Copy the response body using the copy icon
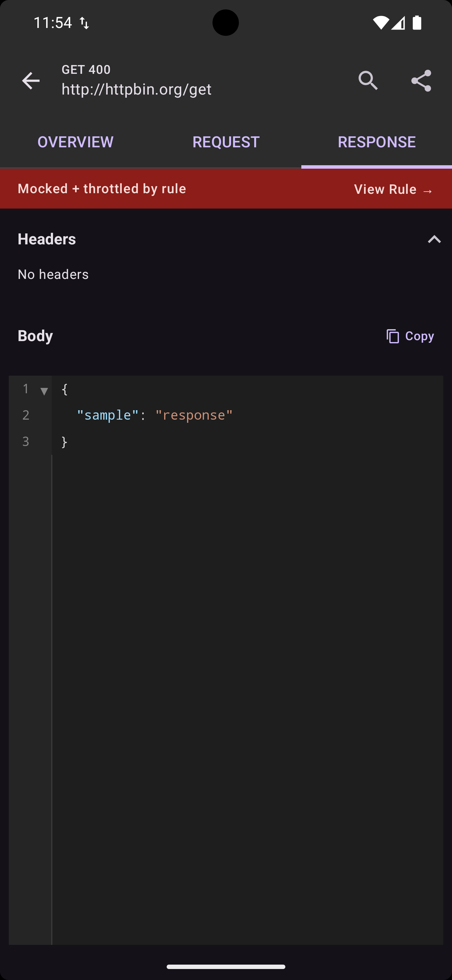The width and height of the screenshot is (452, 980). click(x=392, y=336)
